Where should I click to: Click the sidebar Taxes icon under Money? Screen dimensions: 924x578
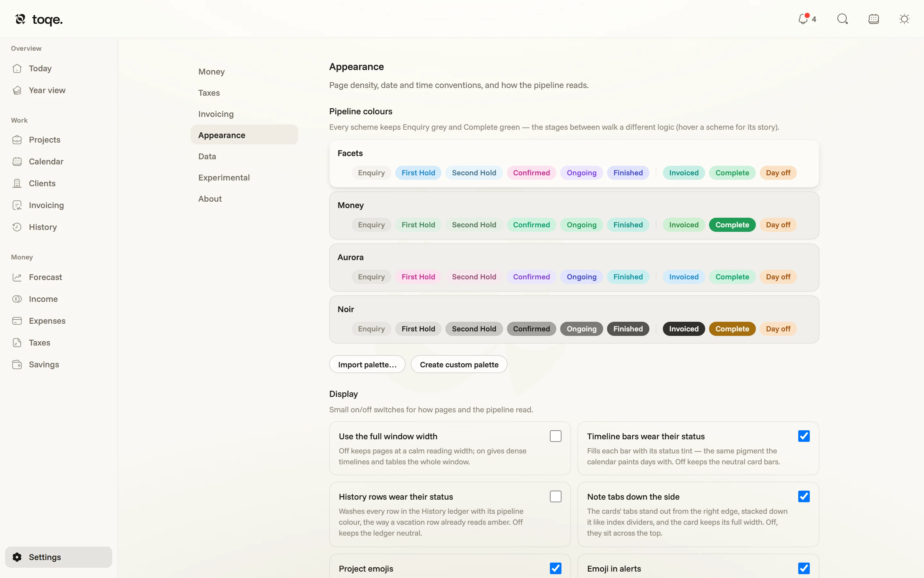[x=17, y=343]
